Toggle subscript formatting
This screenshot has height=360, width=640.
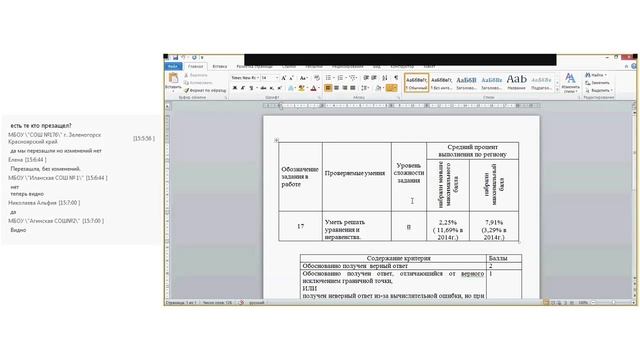(271, 88)
